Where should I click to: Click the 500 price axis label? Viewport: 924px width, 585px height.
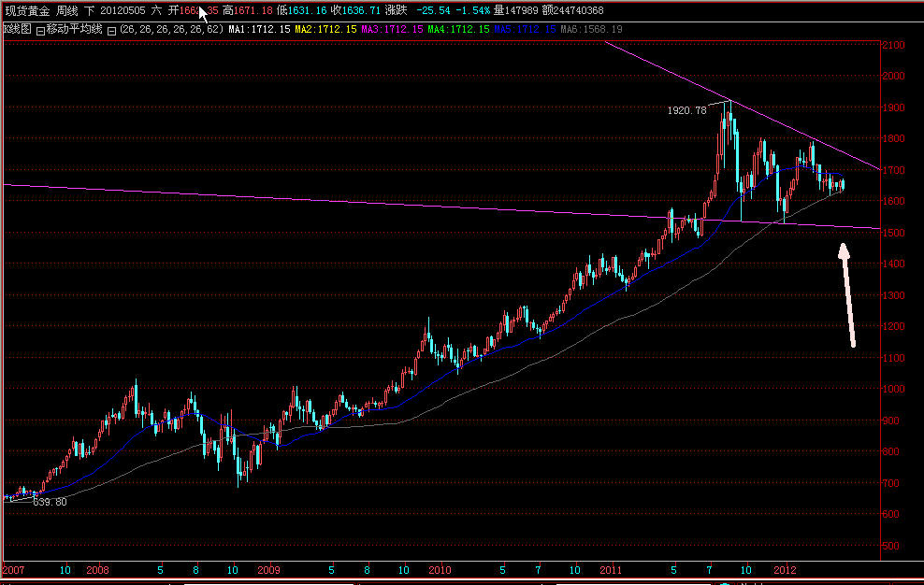tap(890, 546)
